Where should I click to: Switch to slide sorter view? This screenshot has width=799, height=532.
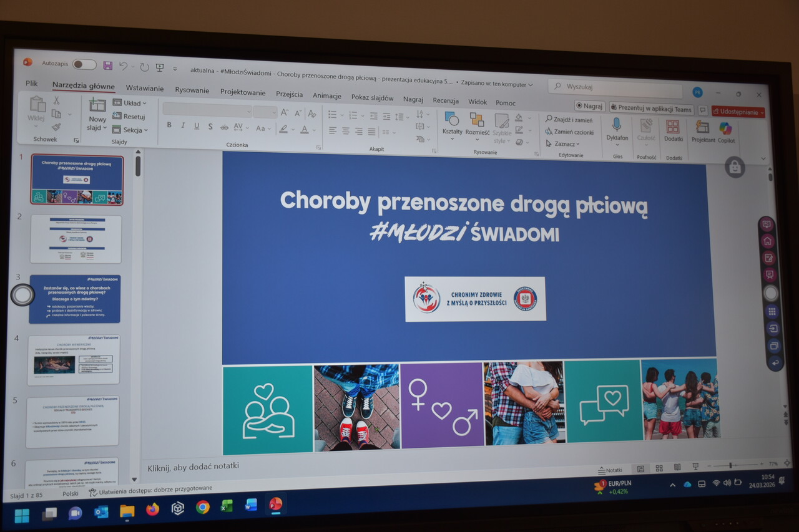659,468
